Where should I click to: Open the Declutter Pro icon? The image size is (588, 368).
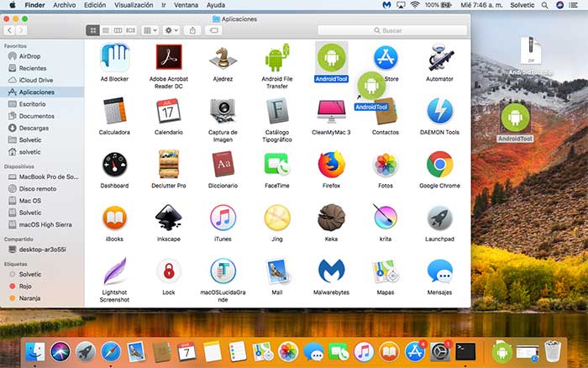169,164
